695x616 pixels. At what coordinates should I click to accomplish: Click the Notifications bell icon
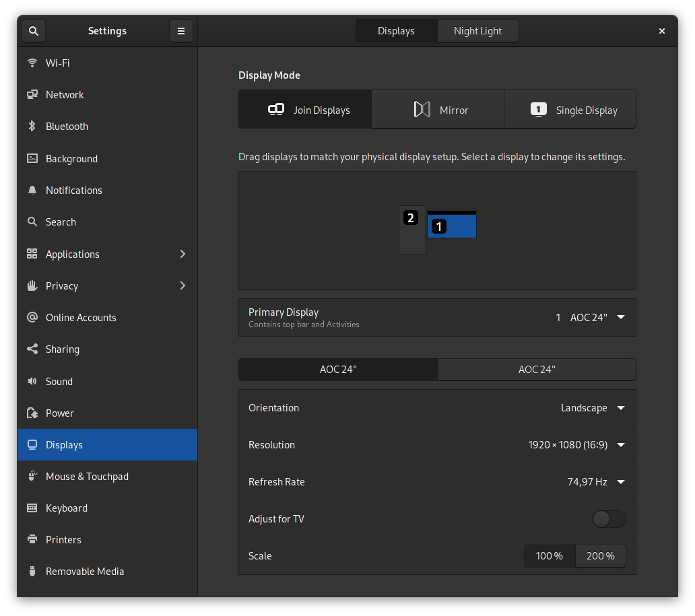[x=32, y=190]
